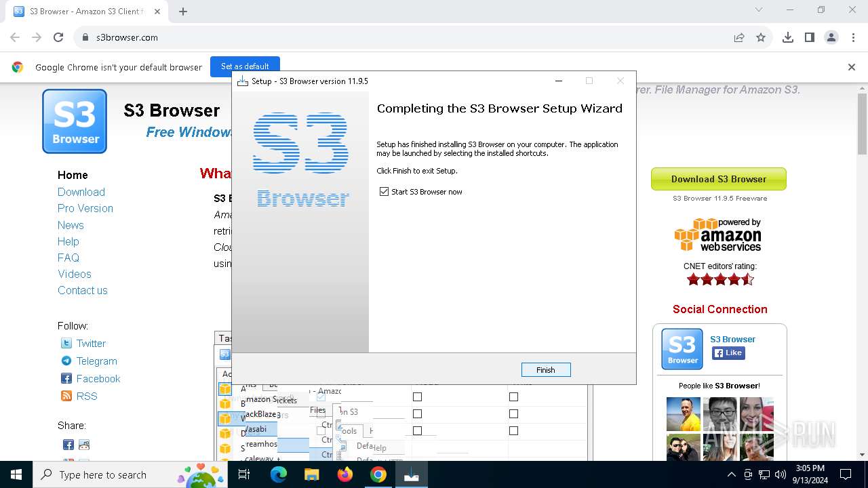Screen dimensions: 868x488
Task: Open Chrome tab search chevron
Action: (759, 9)
